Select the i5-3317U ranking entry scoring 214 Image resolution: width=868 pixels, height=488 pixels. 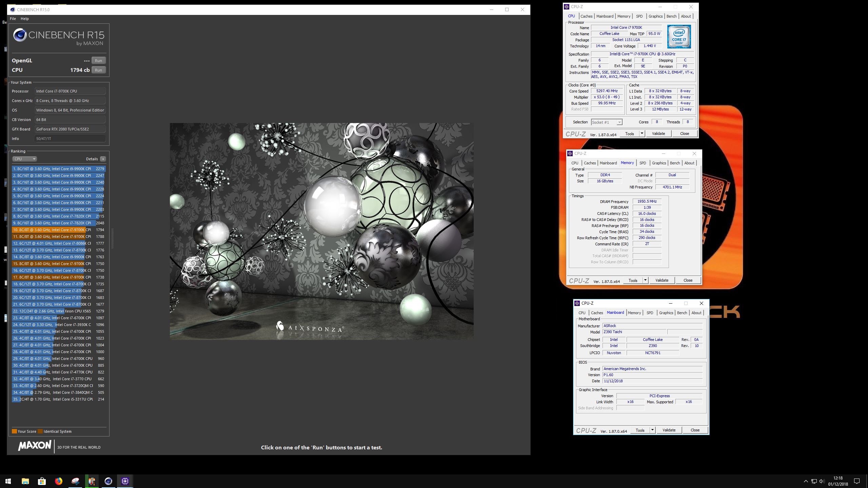[x=59, y=399]
